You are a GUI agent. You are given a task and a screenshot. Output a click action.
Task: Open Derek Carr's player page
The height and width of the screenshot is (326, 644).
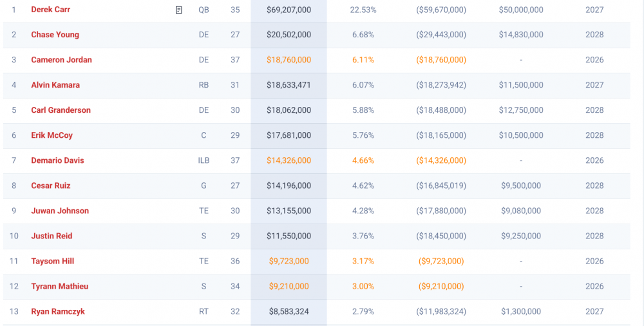tap(51, 10)
